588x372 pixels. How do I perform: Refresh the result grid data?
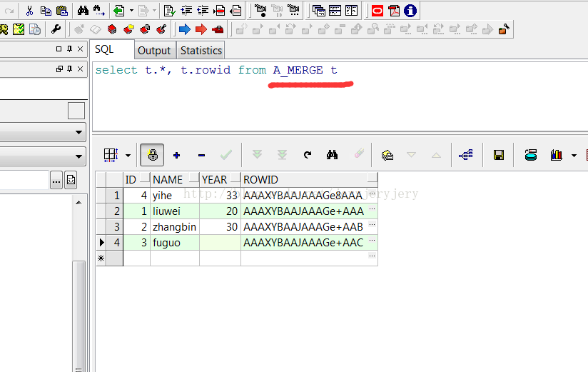coord(308,155)
